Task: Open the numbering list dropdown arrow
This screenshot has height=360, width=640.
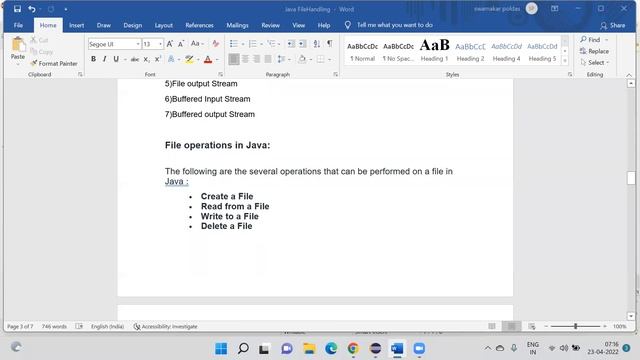Action: point(261,44)
